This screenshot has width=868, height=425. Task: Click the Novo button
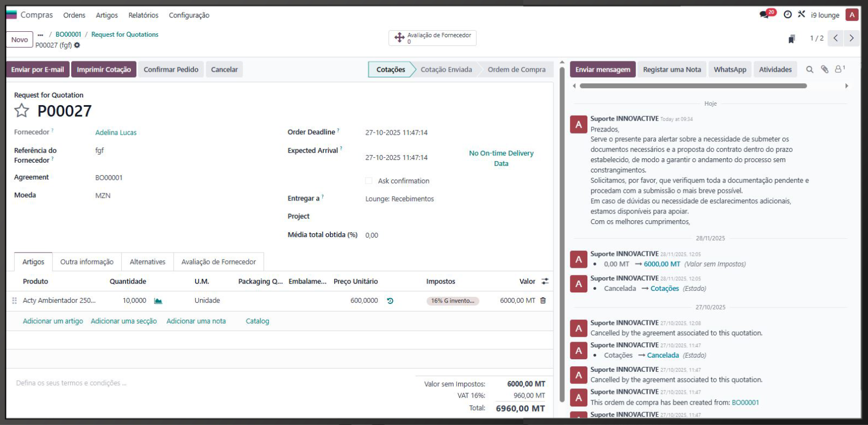(x=20, y=39)
